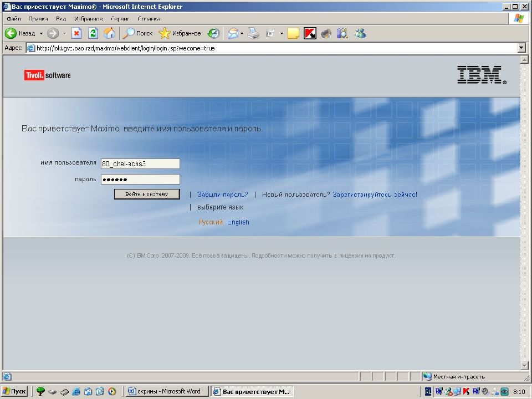Open the Поиск search panel
Screen dimensions: 532x399
click(137, 33)
